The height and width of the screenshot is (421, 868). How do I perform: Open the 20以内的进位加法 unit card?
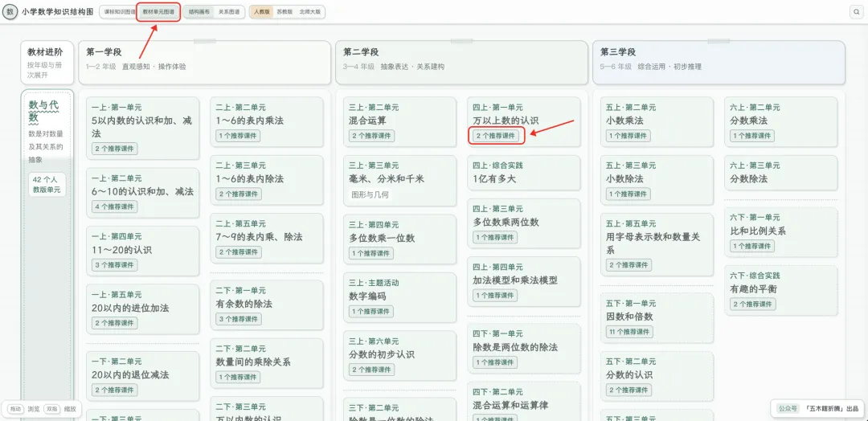point(143,309)
